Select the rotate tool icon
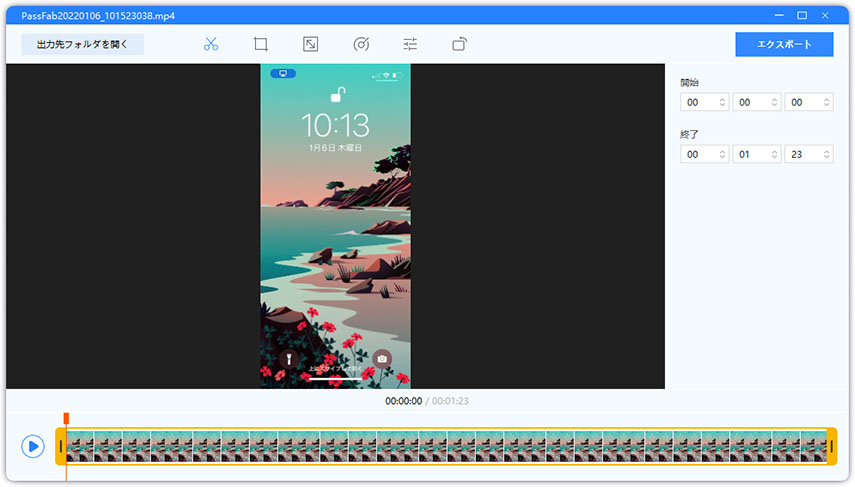The height and width of the screenshot is (487, 855). tap(460, 44)
